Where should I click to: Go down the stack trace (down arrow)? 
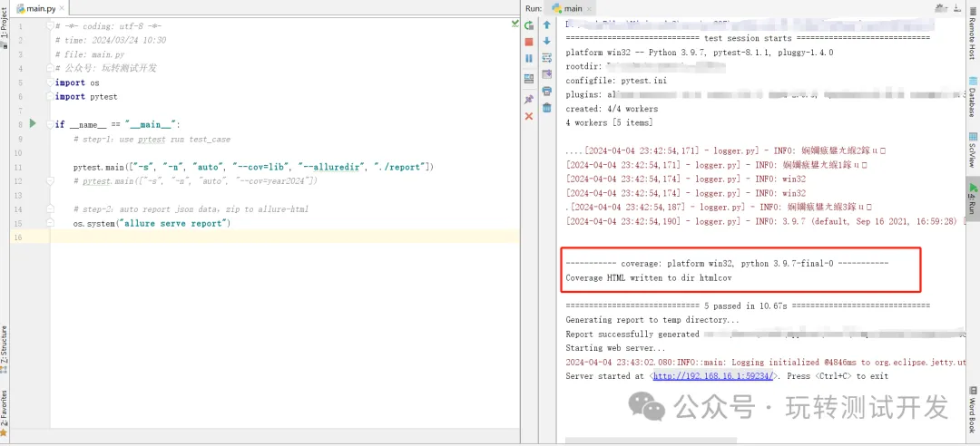pyautogui.click(x=547, y=41)
